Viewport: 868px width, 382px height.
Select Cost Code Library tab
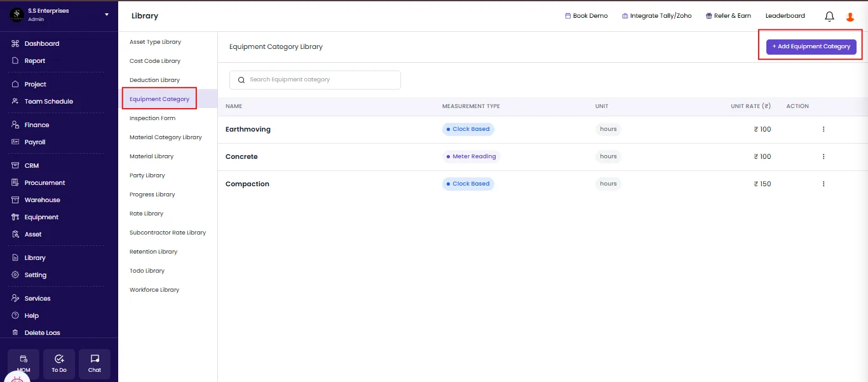pyautogui.click(x=155, y=61)
